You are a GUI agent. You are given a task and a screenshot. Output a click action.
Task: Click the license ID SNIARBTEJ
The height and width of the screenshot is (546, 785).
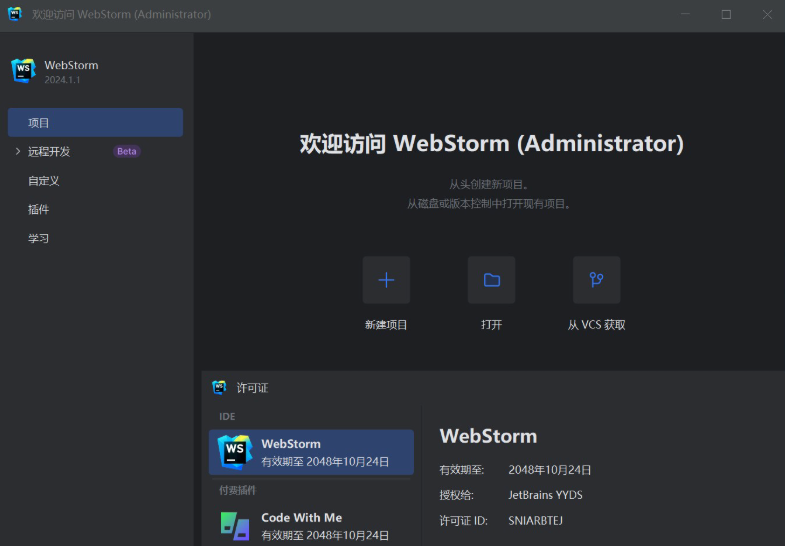tap(535, 520)
